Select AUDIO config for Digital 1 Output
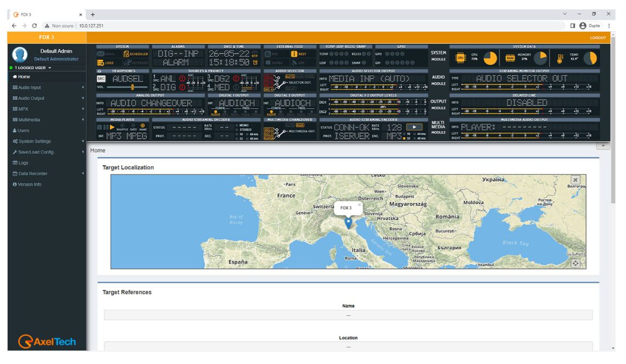 point(216,113)
